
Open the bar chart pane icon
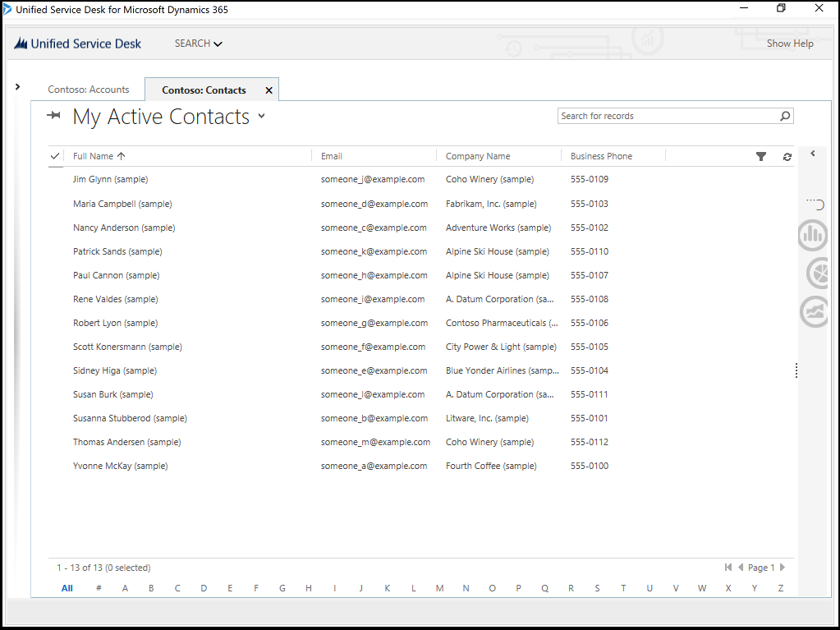[x=813, y=235]
